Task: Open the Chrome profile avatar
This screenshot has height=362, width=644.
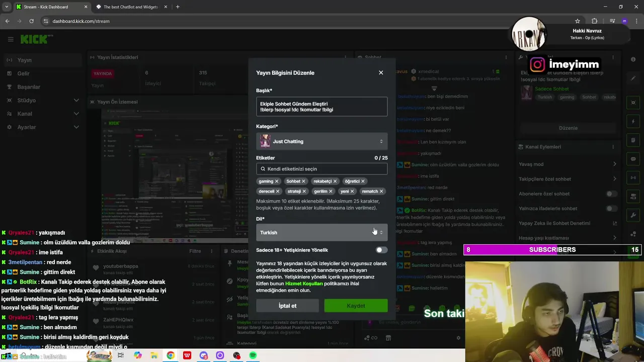Action: 624,21
